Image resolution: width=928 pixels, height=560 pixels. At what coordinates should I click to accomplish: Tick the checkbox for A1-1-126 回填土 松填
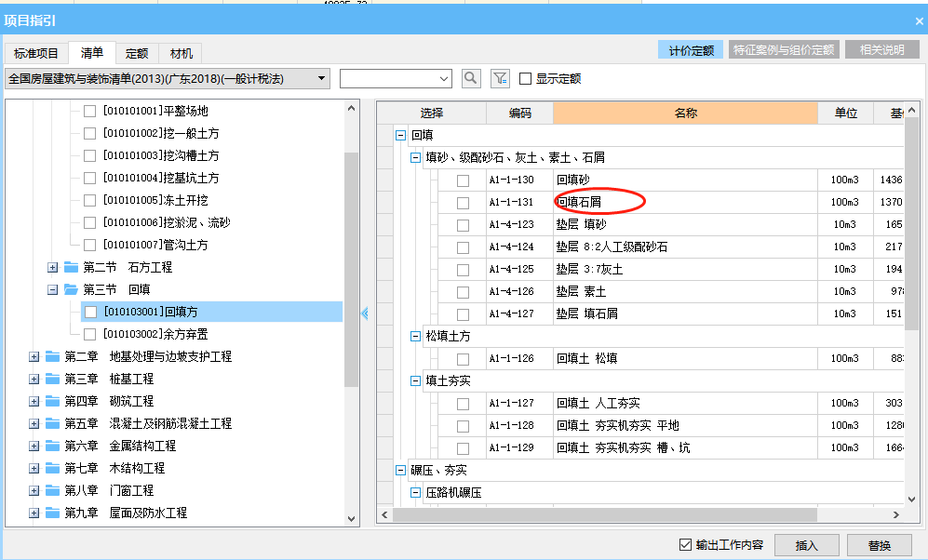[463, 359]
